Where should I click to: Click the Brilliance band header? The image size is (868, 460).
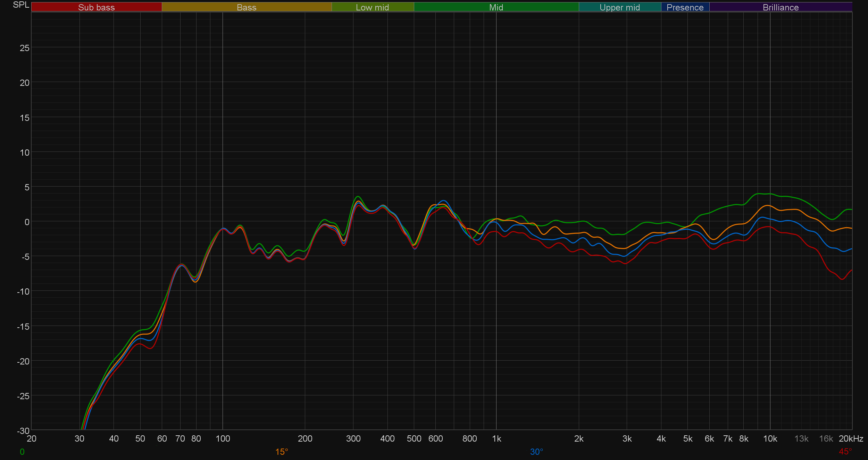[781, 7]
